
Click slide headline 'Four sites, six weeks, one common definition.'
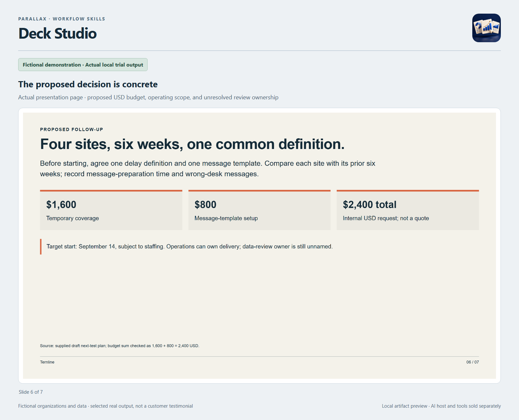click(x=192, y=144)
